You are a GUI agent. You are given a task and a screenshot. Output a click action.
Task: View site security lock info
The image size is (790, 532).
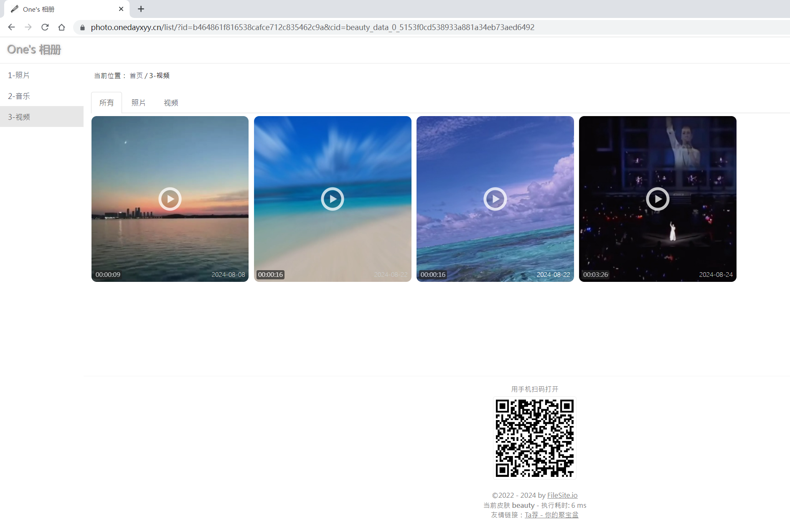82,28
